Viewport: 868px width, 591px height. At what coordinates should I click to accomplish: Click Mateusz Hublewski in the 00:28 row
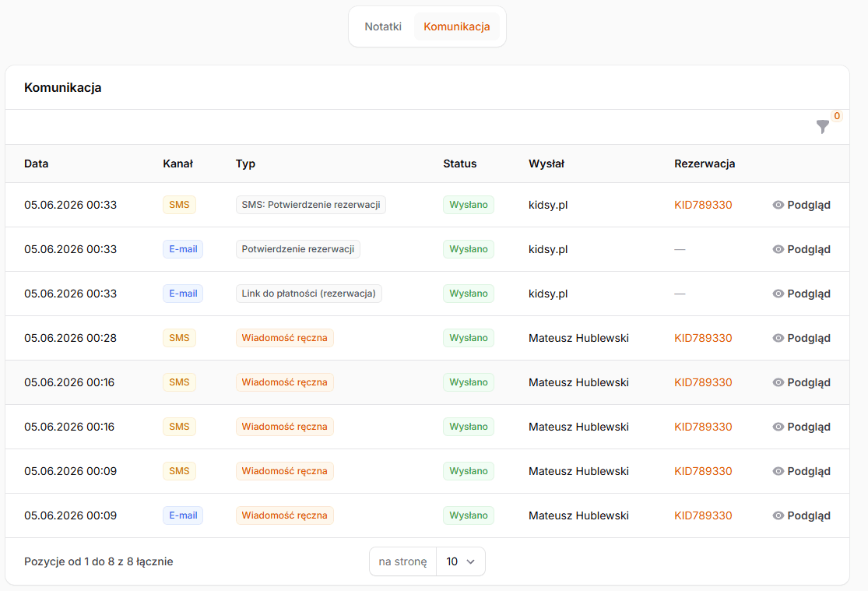click(x=578, y=338)
